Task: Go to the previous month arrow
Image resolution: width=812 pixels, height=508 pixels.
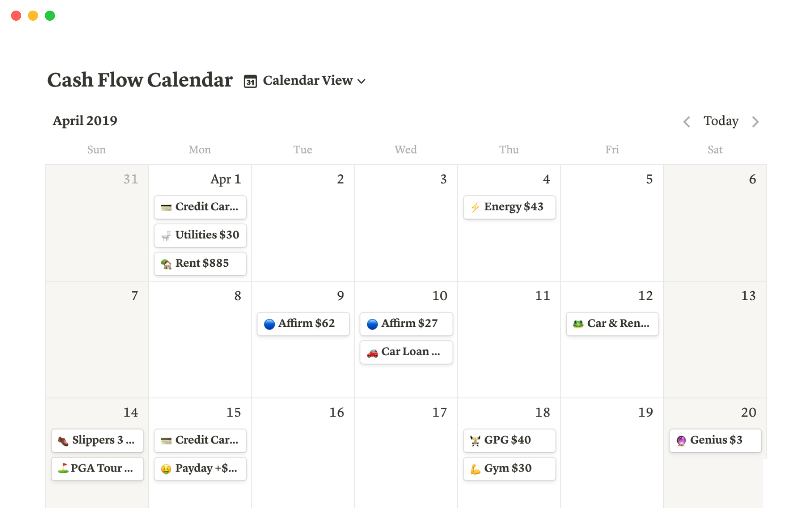Action: (686, 122)
